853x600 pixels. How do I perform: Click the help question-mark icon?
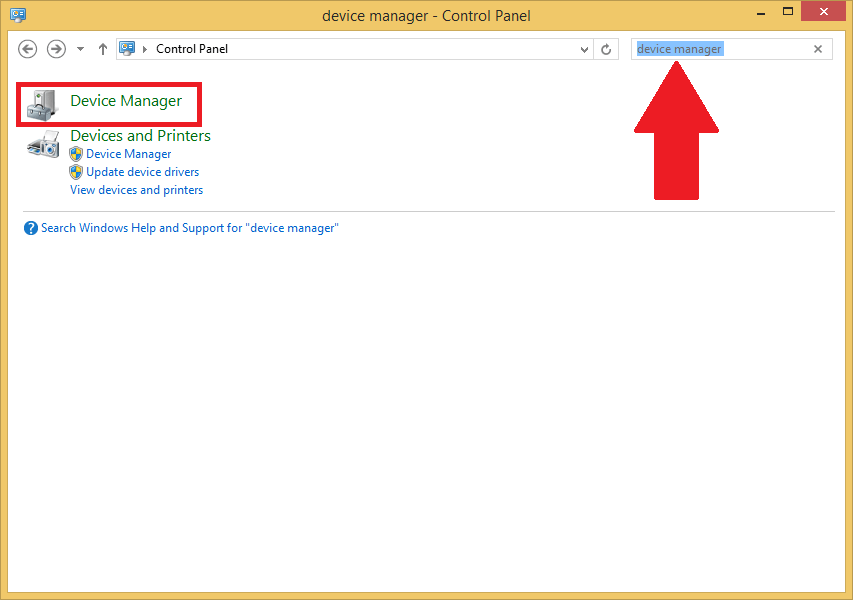30,228
